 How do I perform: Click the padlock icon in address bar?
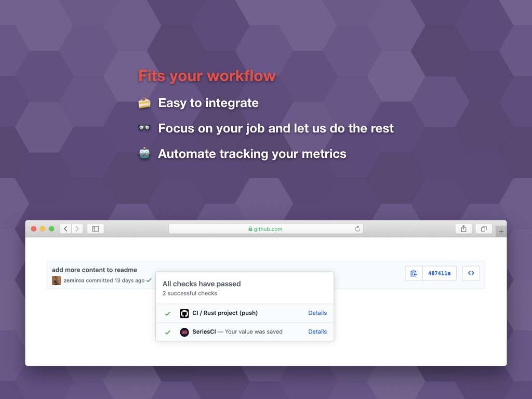click(250, 229)
